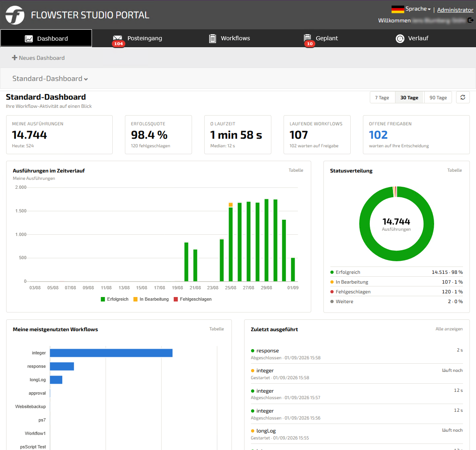Switch to the Workflows tab
The height and width of the screenshot is (450, 476).
pos(229,38)
